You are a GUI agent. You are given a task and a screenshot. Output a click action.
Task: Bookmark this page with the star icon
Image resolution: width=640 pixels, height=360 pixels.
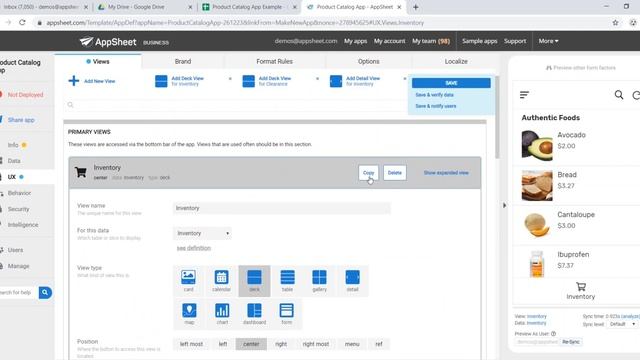(x=615, y=23)
